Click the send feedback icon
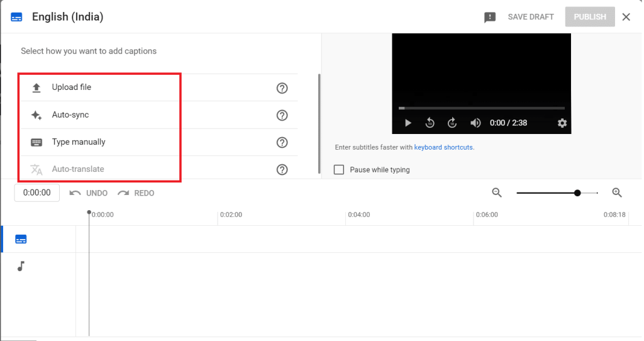Viewport: 644px width, 341px height. pyautogui.click(x=490, y=18)
